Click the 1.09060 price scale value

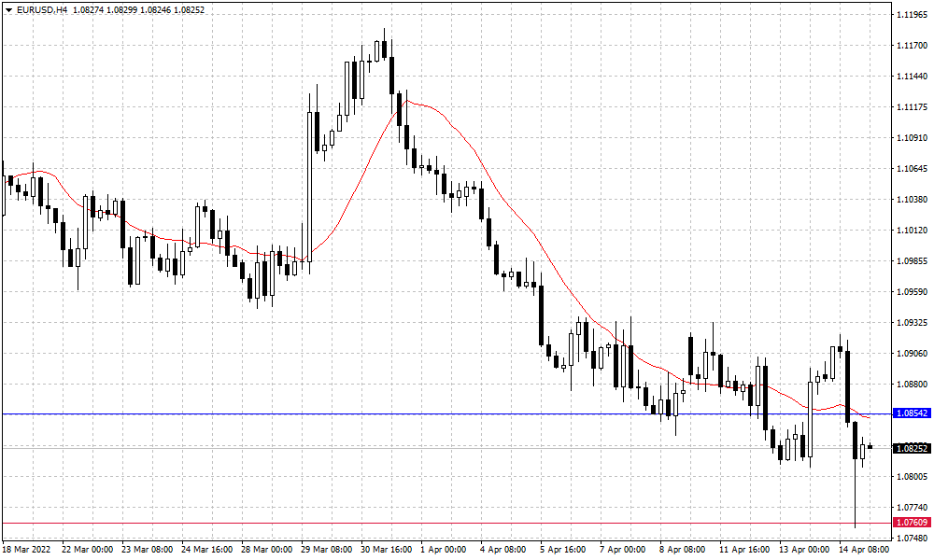click(x=912, y=354)
